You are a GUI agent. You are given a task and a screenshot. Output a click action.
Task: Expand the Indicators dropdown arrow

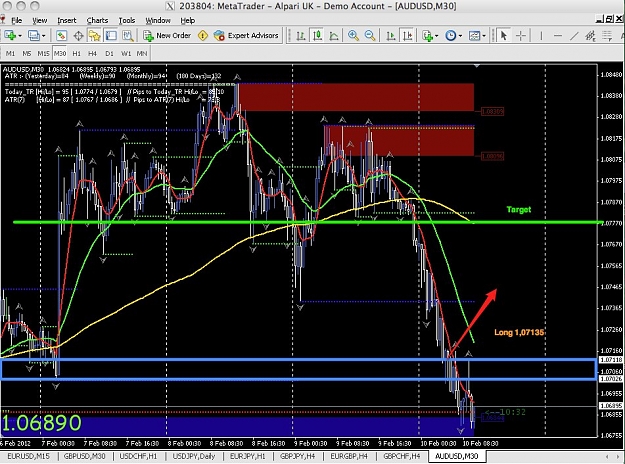click(436, 36)
